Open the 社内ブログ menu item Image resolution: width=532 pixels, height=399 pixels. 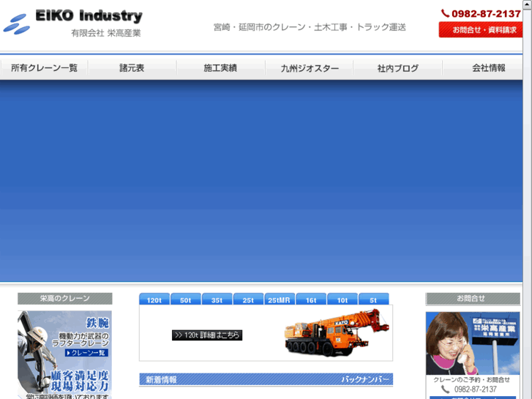[x=397, y=68]
